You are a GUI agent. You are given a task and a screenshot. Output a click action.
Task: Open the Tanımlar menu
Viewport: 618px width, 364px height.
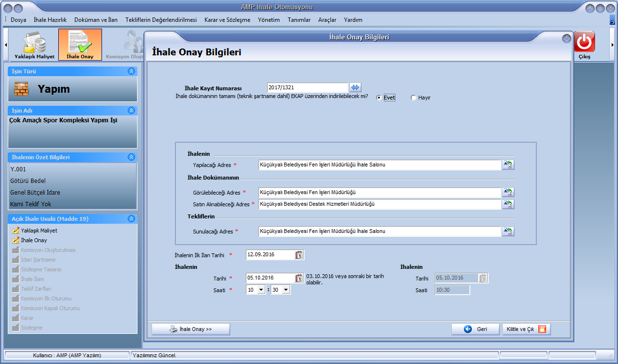299,20
